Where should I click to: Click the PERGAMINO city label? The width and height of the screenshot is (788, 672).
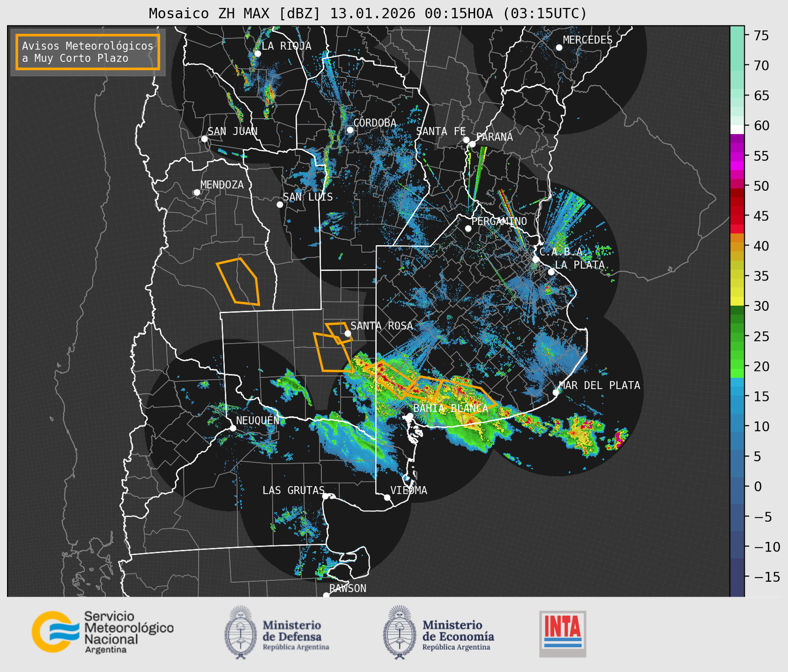pos(499,222)
